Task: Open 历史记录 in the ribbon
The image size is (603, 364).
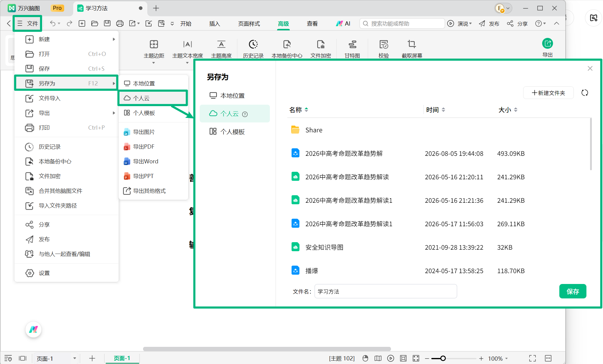Action: tap(253, 49)
